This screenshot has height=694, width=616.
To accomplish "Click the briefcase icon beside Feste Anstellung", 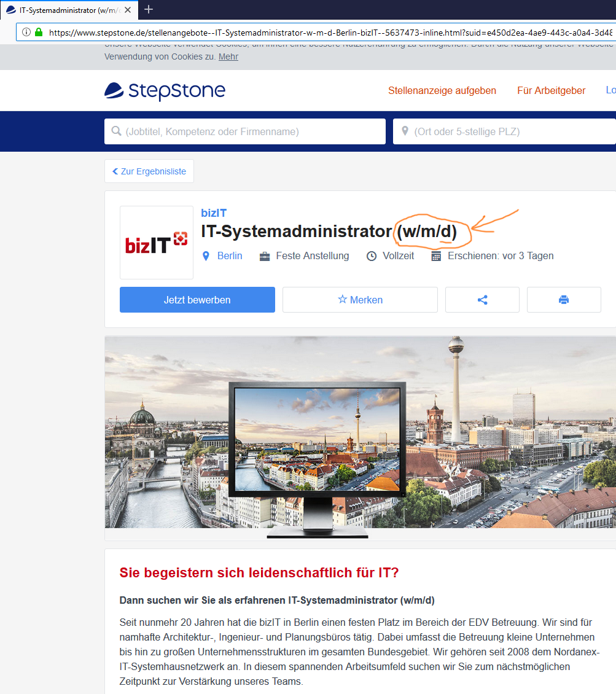I will [x=265, y=256].
